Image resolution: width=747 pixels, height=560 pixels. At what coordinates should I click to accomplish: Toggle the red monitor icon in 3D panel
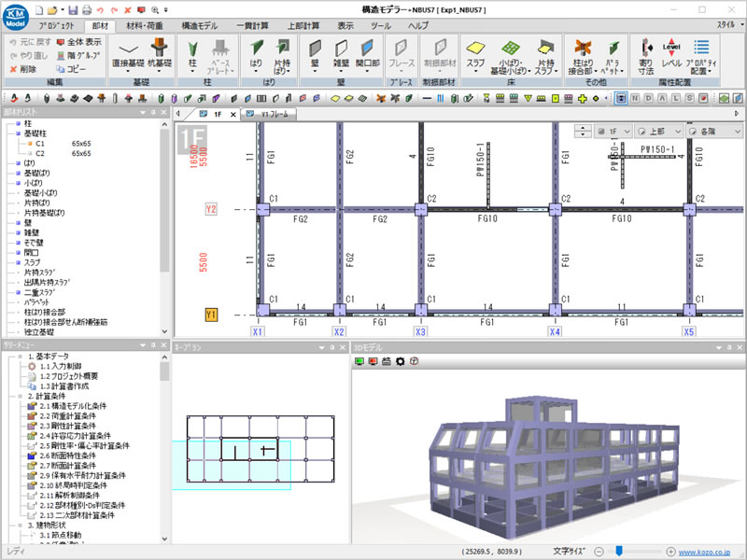tap(373, 360)
